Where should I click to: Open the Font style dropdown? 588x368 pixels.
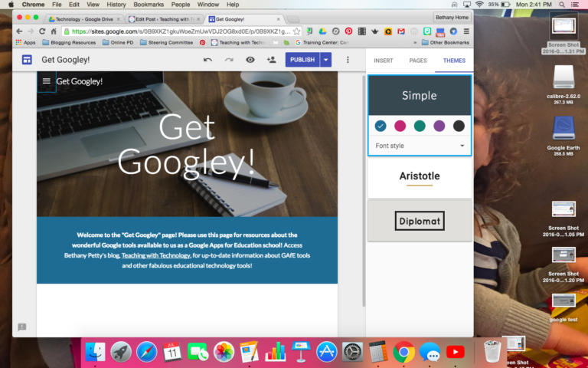click(420, 146)
